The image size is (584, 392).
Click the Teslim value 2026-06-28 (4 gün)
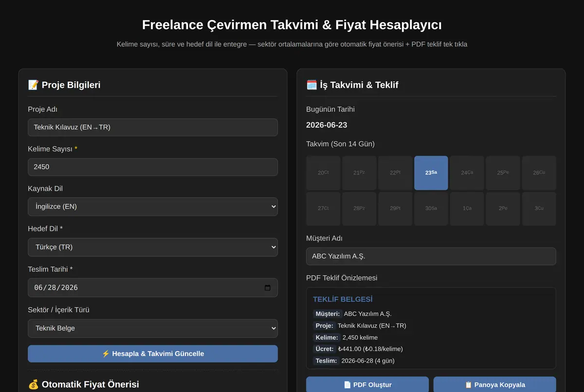pos(368,360)
